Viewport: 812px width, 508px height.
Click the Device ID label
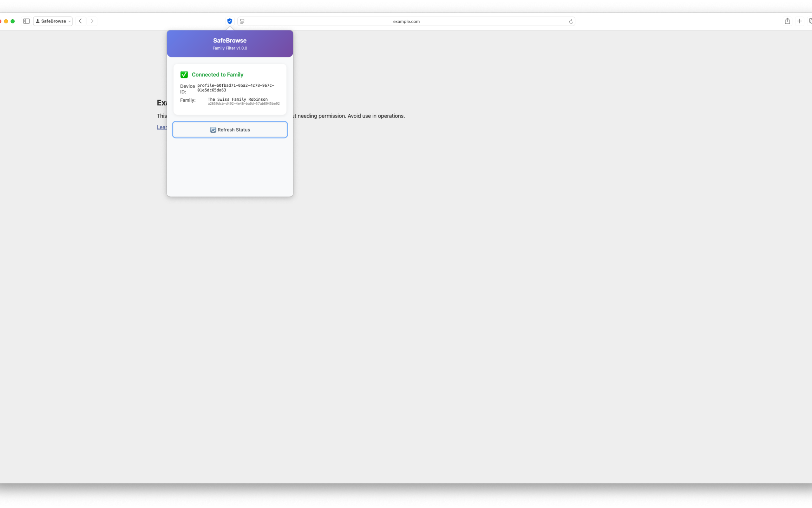click(187, 89)
